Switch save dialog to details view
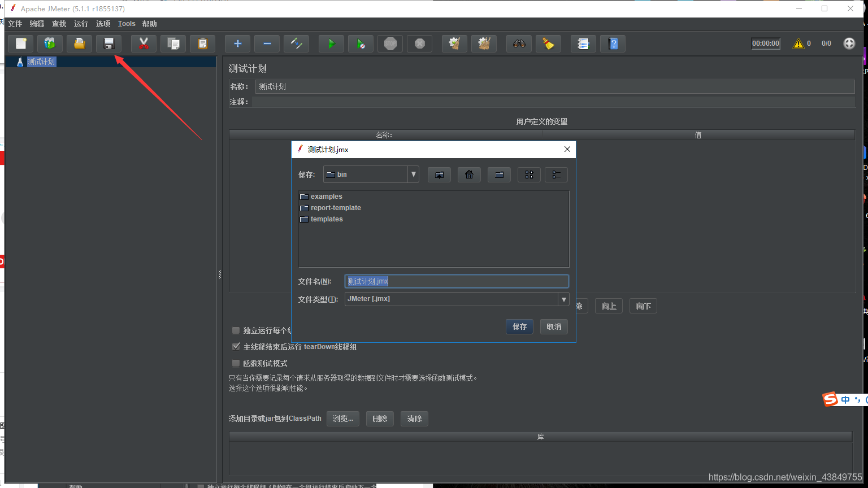Image resolution: width=868 pixels, height=488 pixels. pos(556,175)
